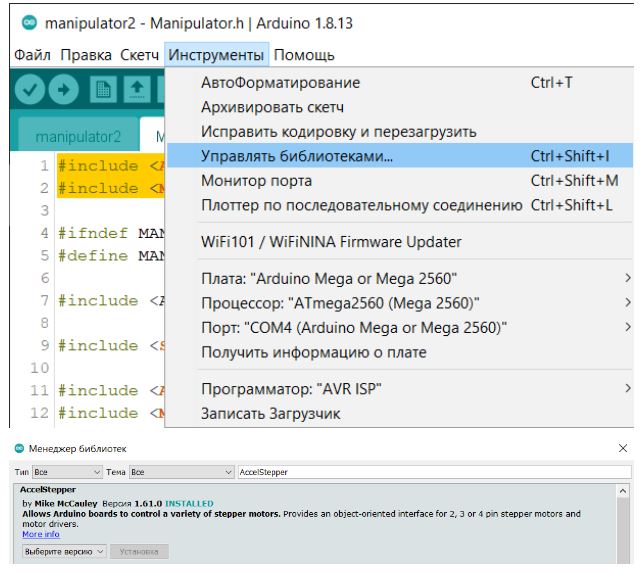Click the AccelStepper search field
Screen dimensions: 642x573
coord(434,472)
